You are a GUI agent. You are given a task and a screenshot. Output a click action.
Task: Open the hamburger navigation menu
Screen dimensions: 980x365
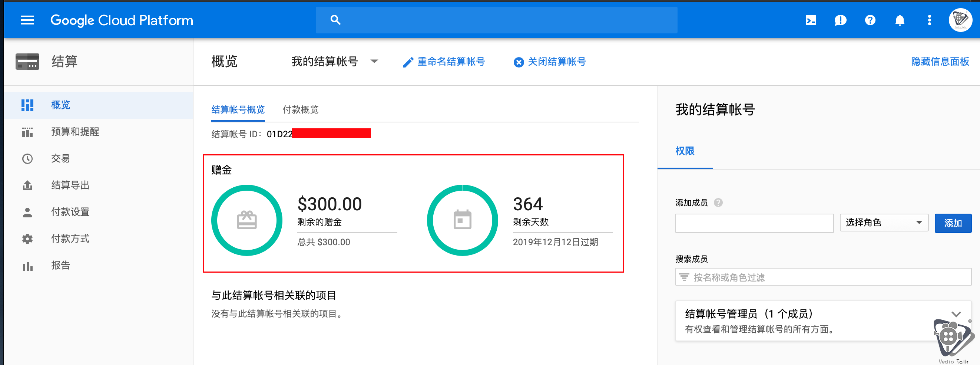coord(27,20)
